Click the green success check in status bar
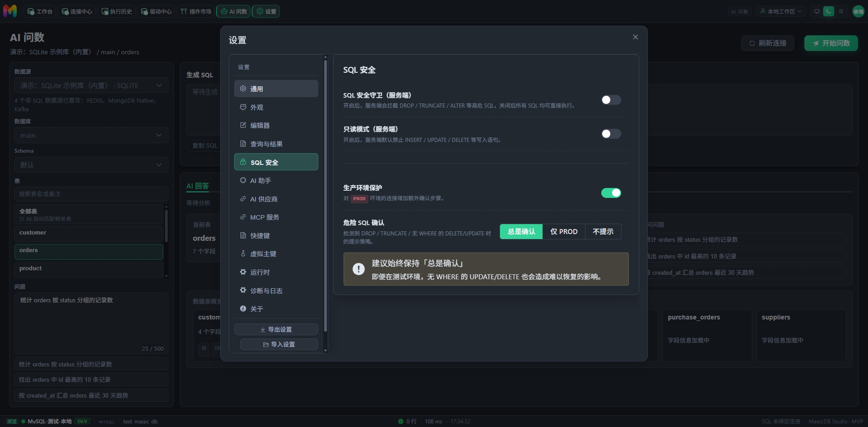The width and height of the screenshot is (868, 427). click(401, 421)
